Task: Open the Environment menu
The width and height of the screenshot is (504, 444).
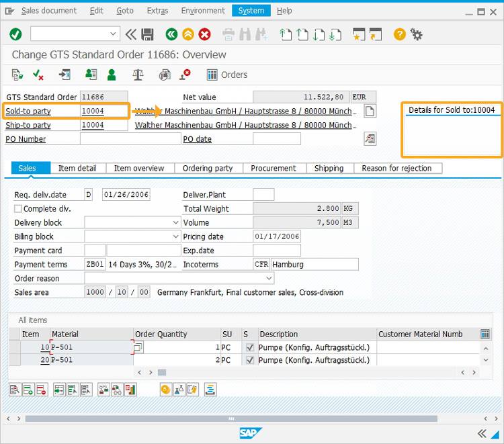Action: (203, 11)
